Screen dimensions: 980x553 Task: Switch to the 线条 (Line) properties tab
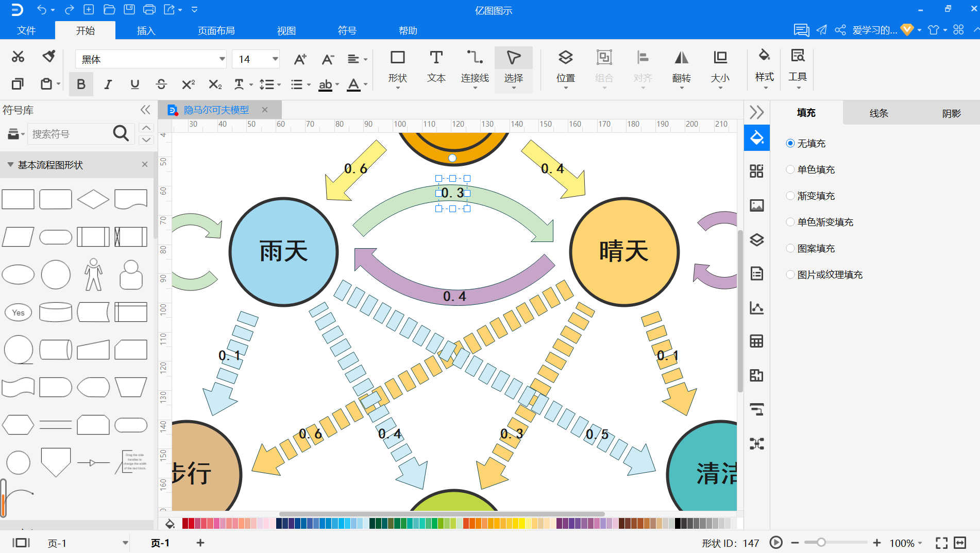[x=878, y=113]
